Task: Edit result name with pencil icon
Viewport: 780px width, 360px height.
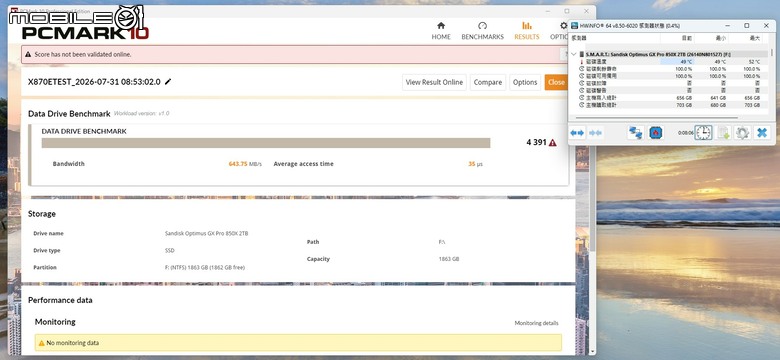Action: [x=168, y=82]
